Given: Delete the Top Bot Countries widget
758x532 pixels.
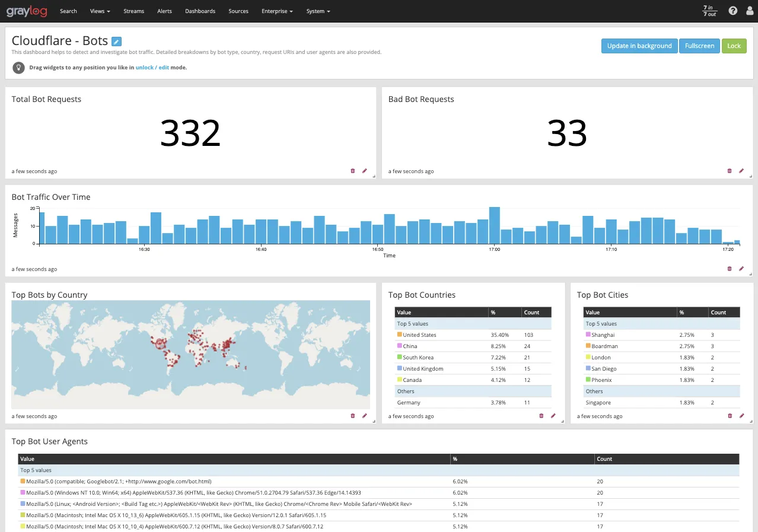Looking at the screenshot, I should 541,416.
